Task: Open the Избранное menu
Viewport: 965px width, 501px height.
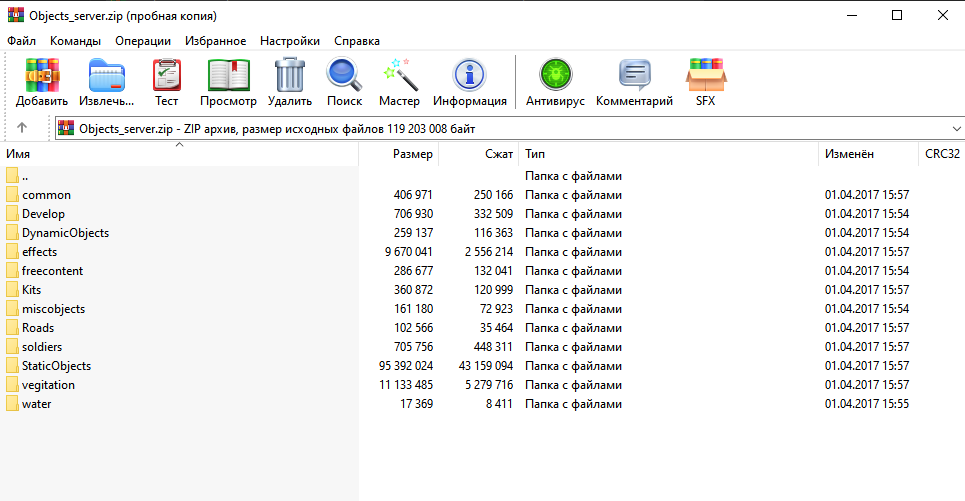Action: (x=215, y=41)
